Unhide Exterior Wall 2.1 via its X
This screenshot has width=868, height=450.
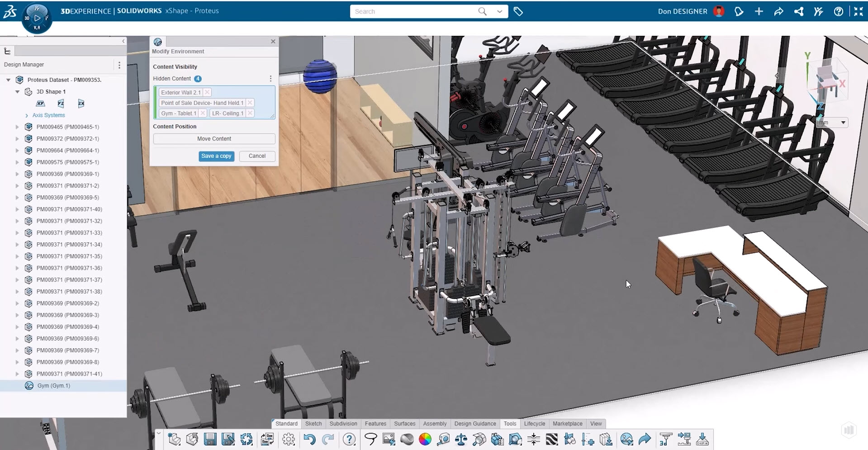(207, 92)
